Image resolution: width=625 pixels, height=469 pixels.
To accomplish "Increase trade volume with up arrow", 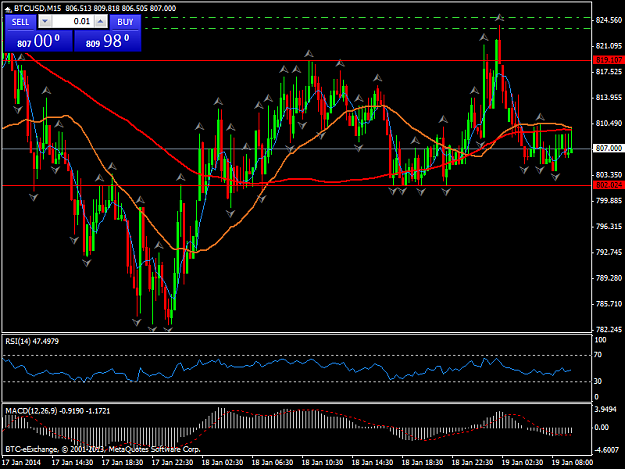I will (x=101, y=22).
